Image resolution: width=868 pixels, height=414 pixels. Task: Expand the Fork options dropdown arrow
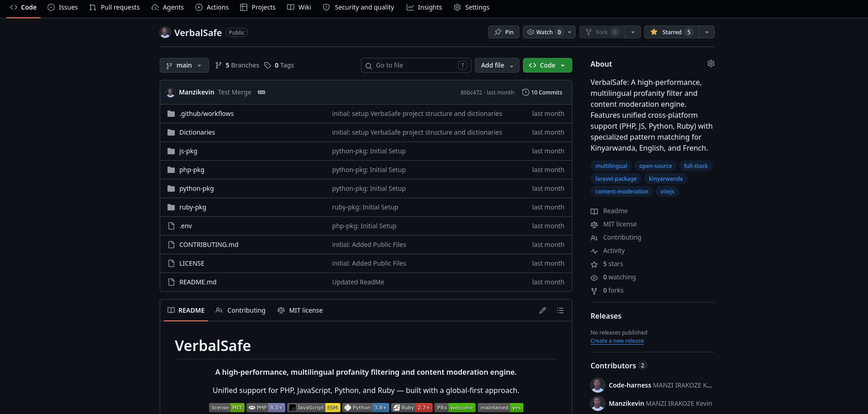[633, 32]
